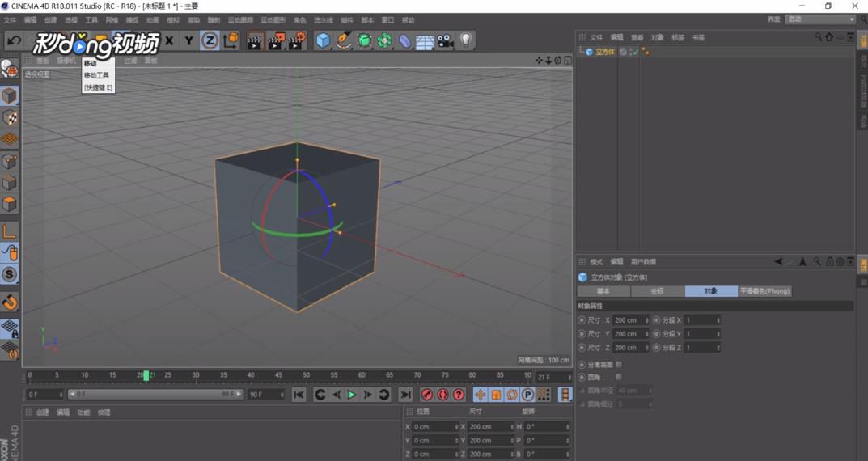Switch to 基本 attributes tab
Image resolution: width=868 pixels, height=461 pixels.
tap(603, 291)
